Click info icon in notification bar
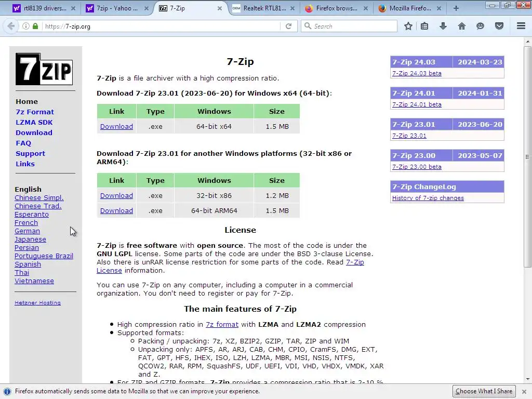The width and height of the screenshot is (532, 399). tap(7, 392)
